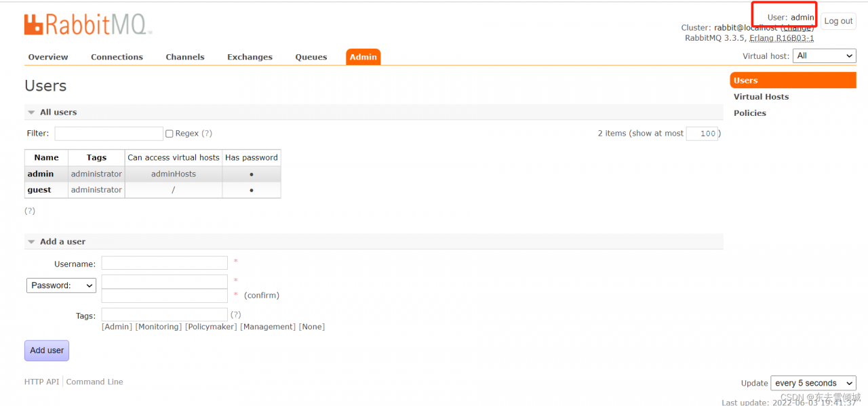Click the Has password column header

[x=252, y=157]
